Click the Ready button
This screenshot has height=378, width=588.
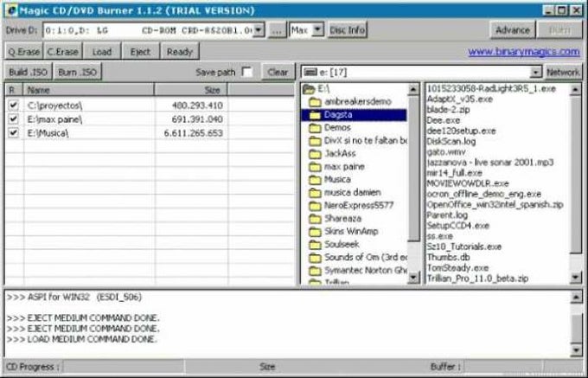click(179, 52)
